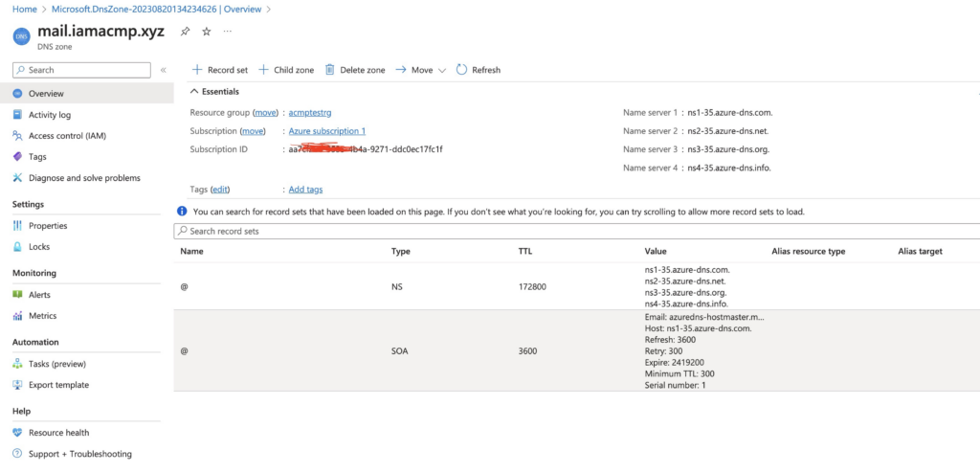Click the info icon in the search notice
Image resolution: width=980 pixels, height=473 pixels.
tap(182, 213)
